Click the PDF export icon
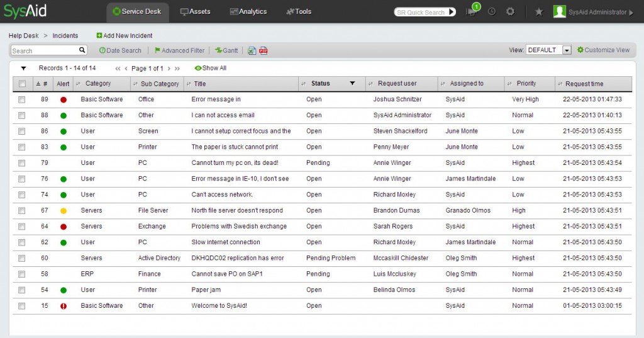The image size is (644, 338). coord(264,50)
